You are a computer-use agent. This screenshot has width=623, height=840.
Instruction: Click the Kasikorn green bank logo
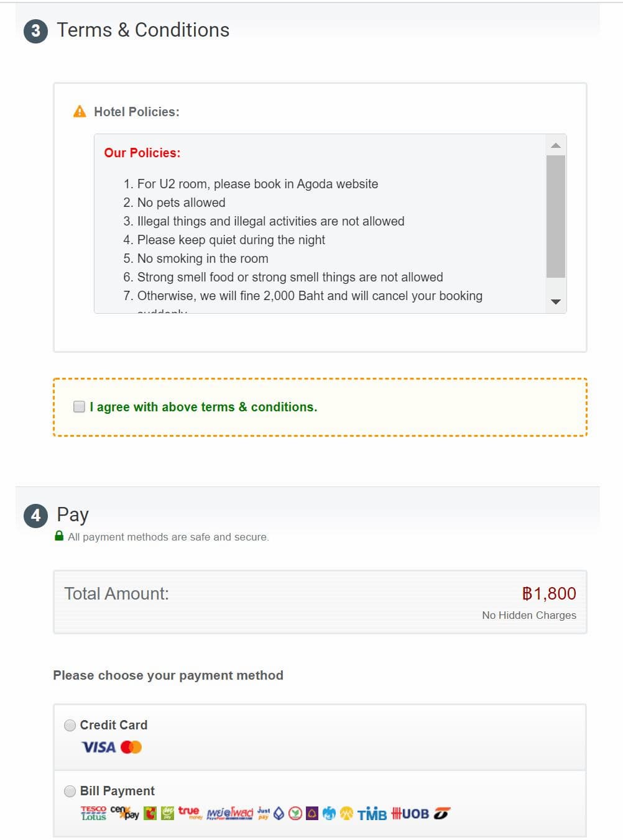295,813
